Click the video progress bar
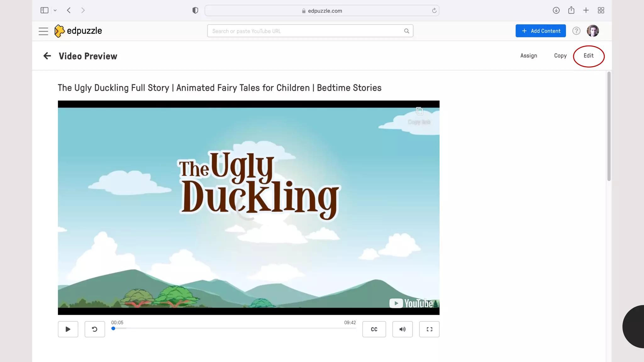The height and width of the screenshot is (362, 644). coord(234,328)
